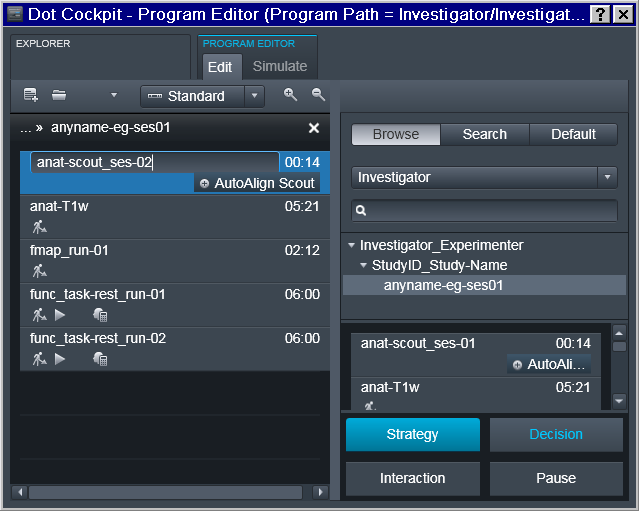Click the table position icon under anat-T1w
This screenshot has height=511, width=639.
tap(40, 227)
